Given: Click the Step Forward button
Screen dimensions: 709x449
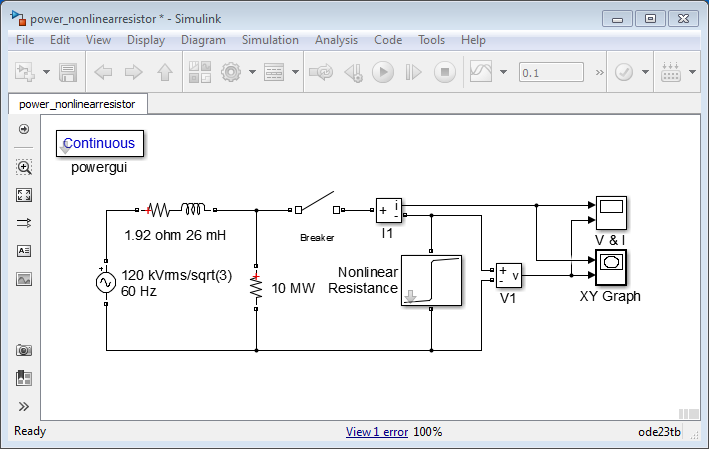Looking at the screenshot, I should tap(413, 73).
